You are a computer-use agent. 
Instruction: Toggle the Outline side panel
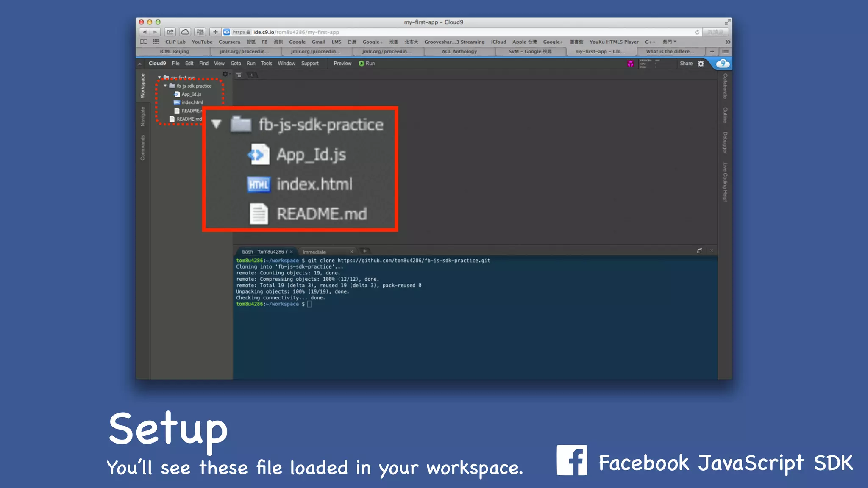coord(725,115)
